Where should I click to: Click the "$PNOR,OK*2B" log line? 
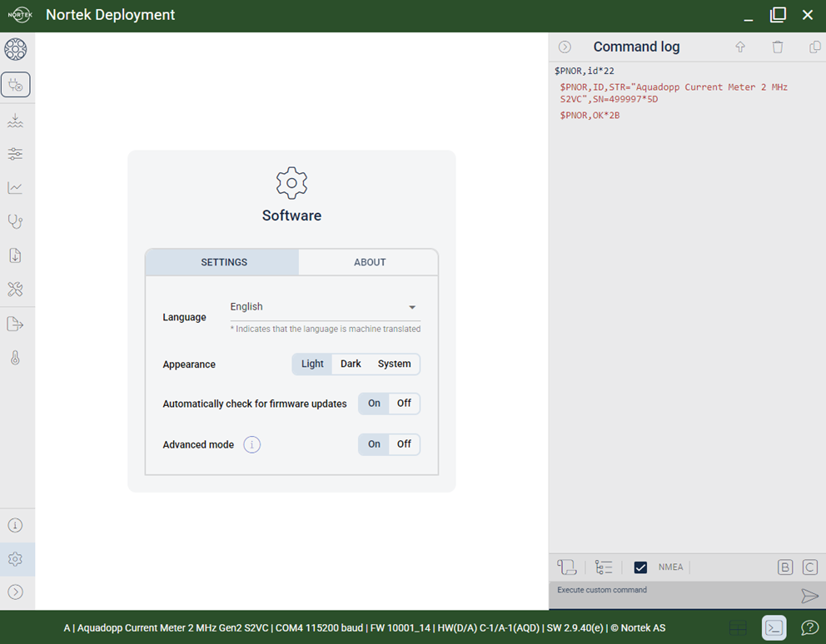[x=590, y=116]
